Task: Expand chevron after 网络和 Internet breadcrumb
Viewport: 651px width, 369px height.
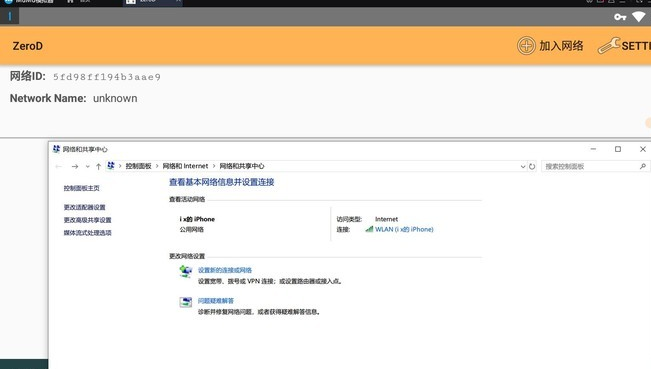Action: pyautogui.click(x=214, y=166)
